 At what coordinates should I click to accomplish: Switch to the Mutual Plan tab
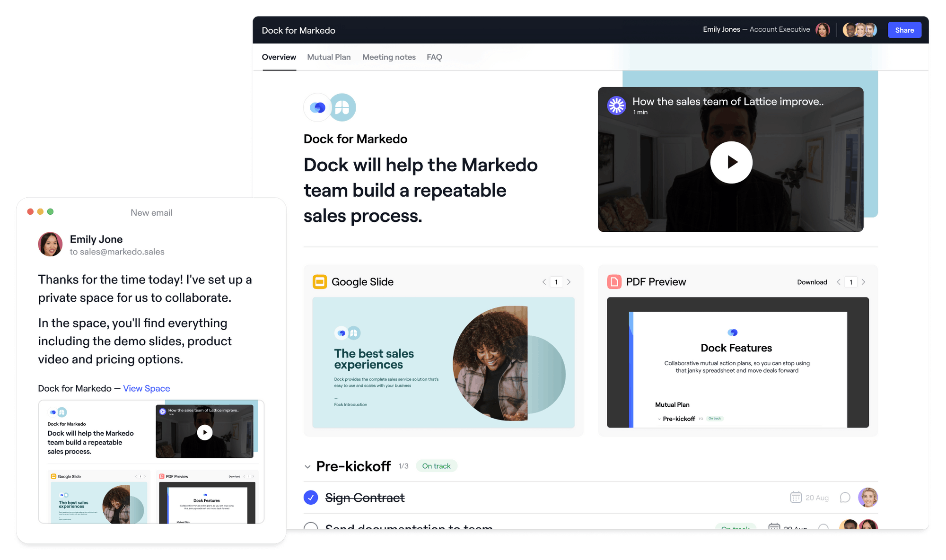328,57
